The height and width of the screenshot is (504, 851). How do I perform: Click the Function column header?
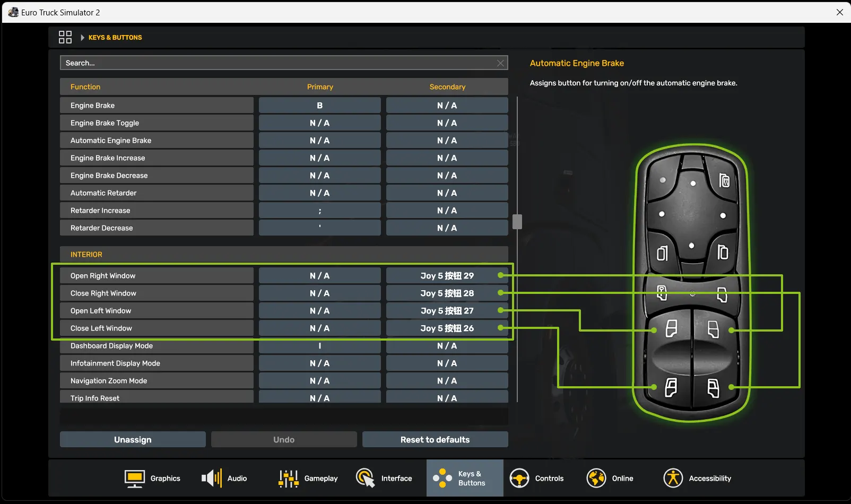(x=85, y=87)
